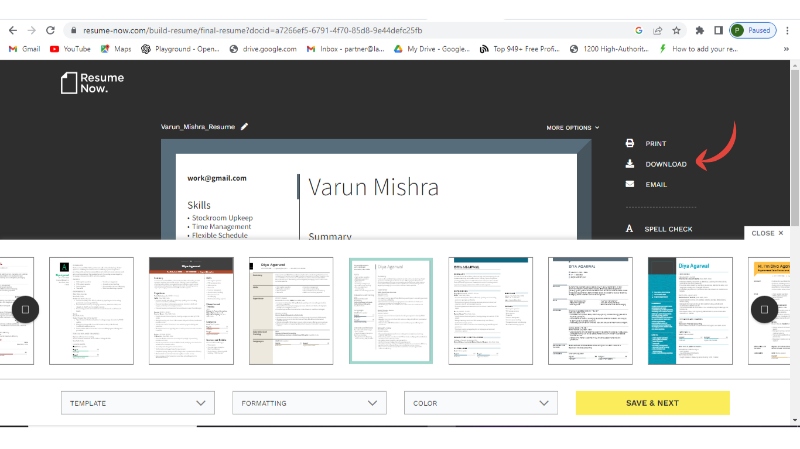
Task: Click the Email envelope icon
Action: coord(630,184)
